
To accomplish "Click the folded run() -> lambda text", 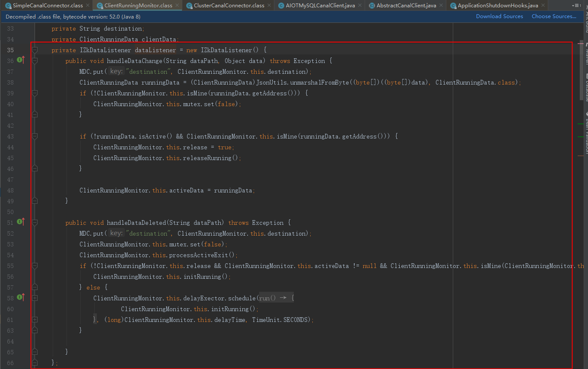I will pyautogui.click(x=276, y=298).
